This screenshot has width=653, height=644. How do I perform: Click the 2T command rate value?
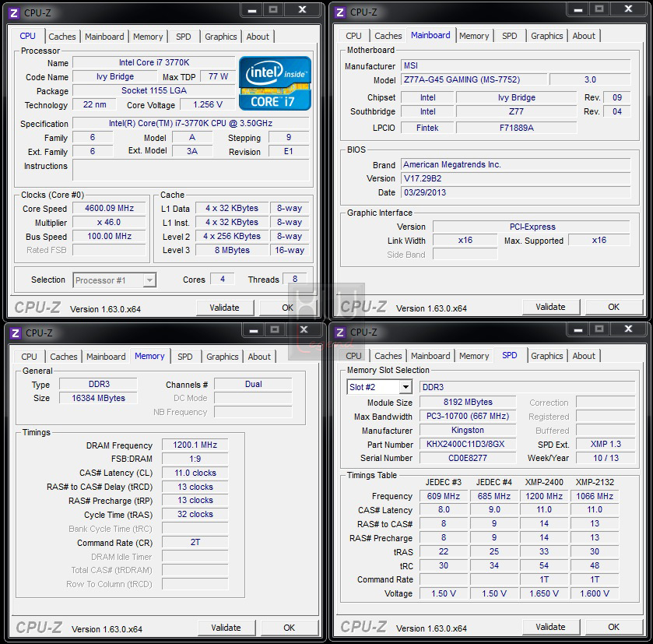pyautogui.click(x=195, y=542)
